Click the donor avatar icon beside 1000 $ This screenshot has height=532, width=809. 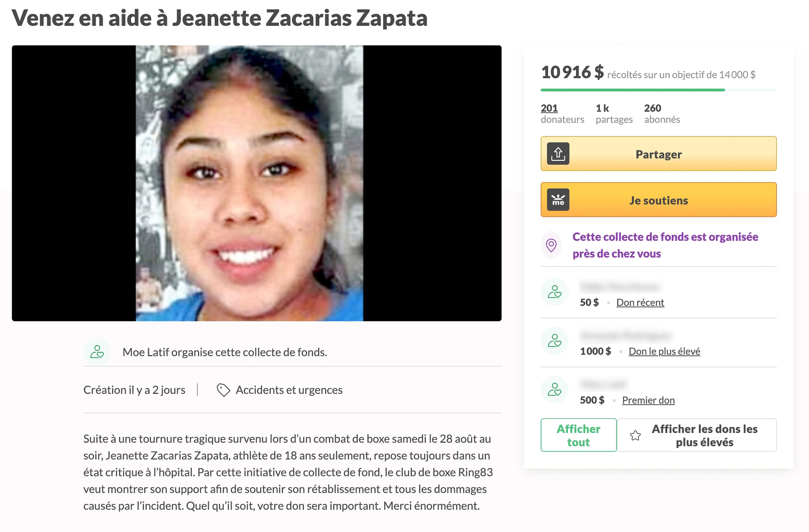coord(555,341)
